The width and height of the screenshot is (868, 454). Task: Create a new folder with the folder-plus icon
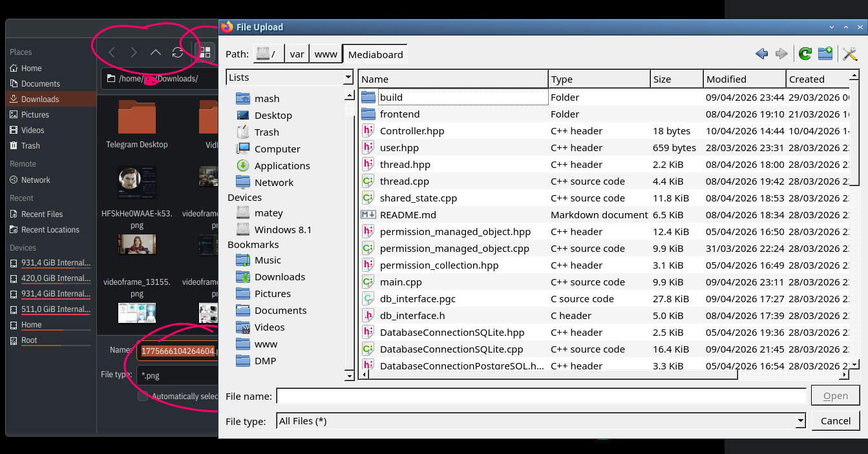click(x=825, y=54)
